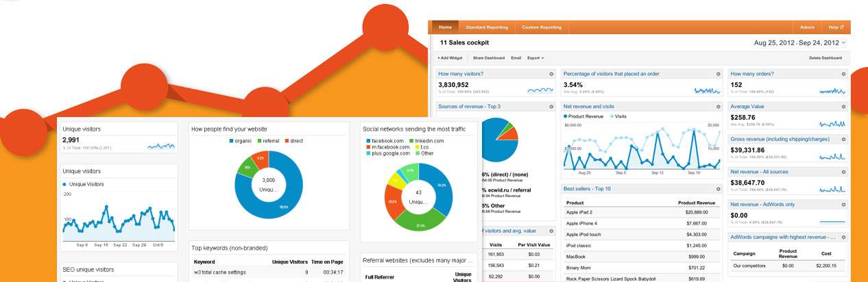Open settings gear on 'How many visitors?' widget
Viewport: 868px width, 282px height.
coord(551,74)
